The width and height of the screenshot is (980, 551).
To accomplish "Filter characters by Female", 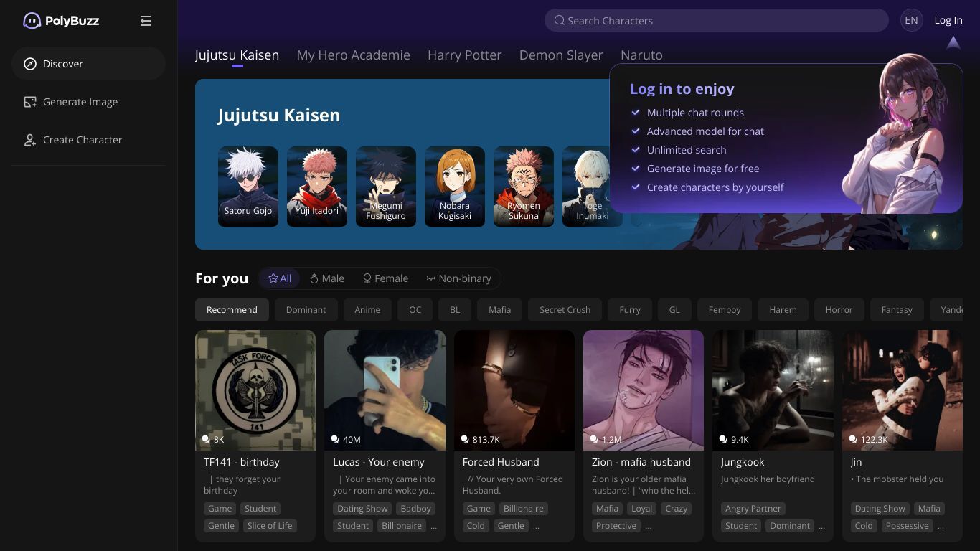I will tap(385, 278).
